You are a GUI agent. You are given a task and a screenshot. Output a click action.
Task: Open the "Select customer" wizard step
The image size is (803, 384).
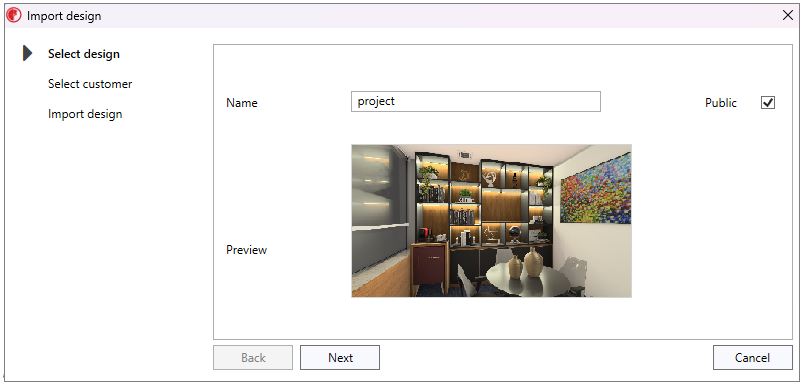(x=90, y=83)
